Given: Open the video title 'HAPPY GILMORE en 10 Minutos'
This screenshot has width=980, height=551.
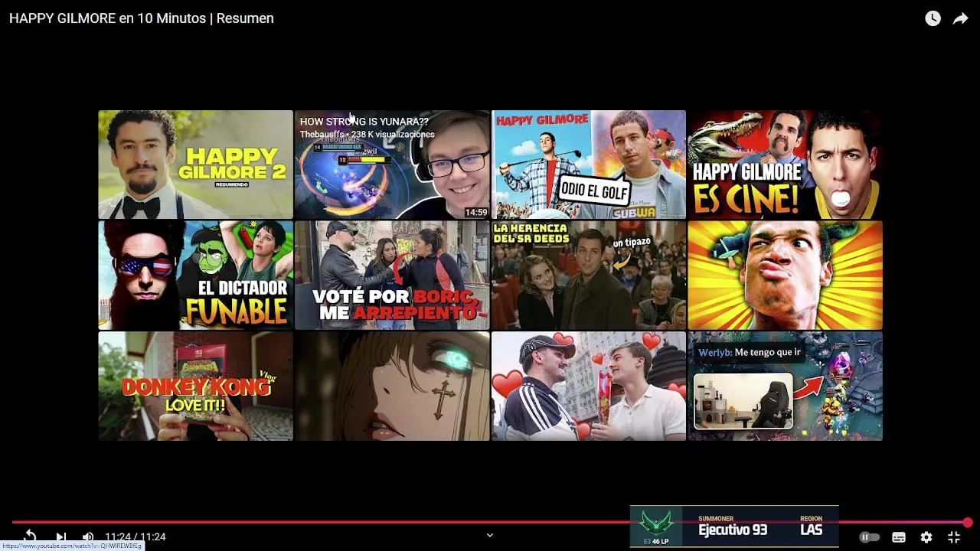Looking at the screenshot, I should (x=142, y=18).
